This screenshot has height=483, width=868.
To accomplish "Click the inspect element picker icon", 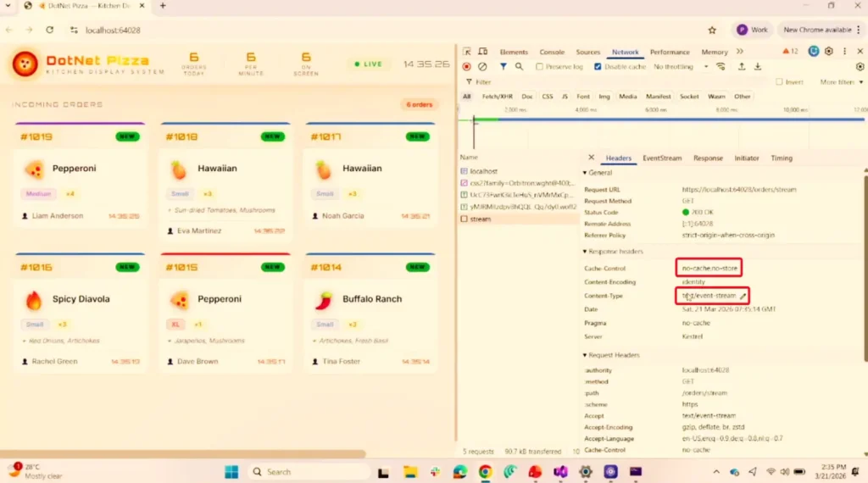I will click(x=467, y=52).
